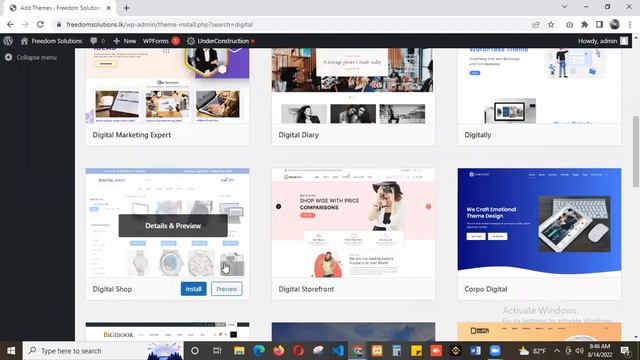Image resolution: width=640 pixels, height=360 pixels.
Task: Open File Explorer from taskbar
Action: 239,351
